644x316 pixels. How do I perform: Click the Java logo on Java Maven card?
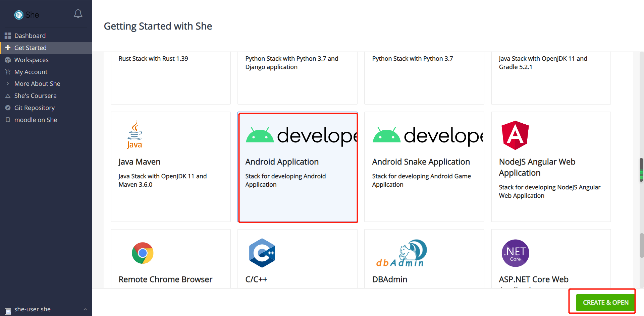(135, 135)
